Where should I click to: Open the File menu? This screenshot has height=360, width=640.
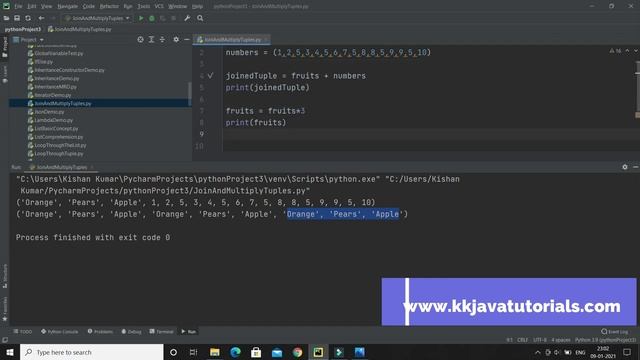(x=18, y=6)
